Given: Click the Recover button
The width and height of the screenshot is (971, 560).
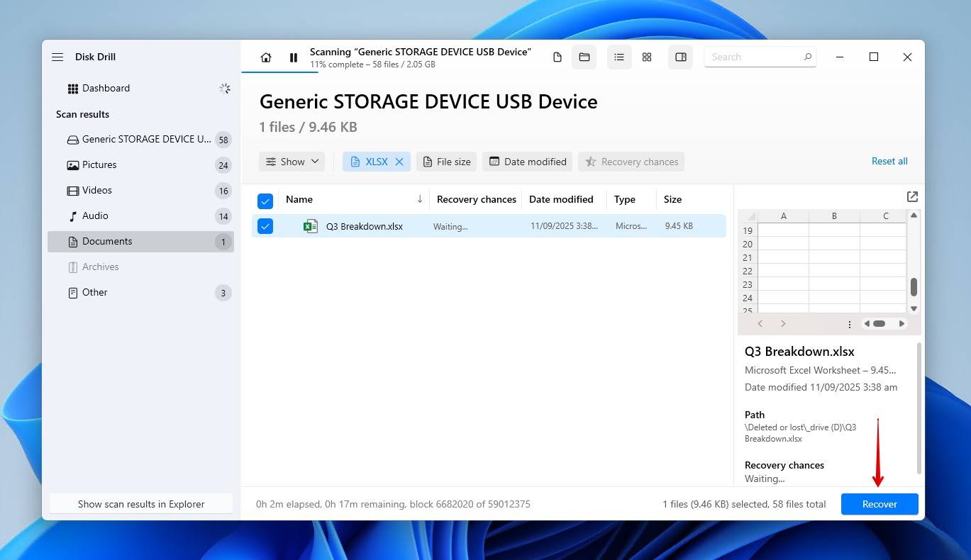Looking at the screenshot, I should [x=880, y=504].
